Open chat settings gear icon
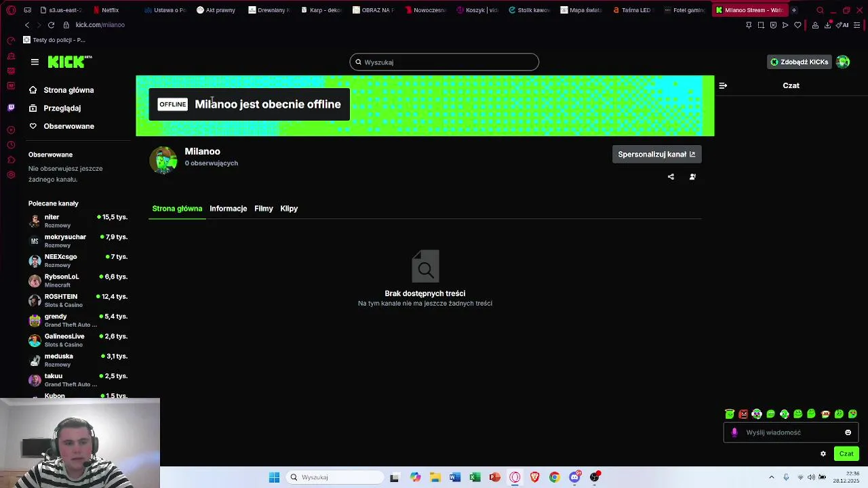 [823, 454]
